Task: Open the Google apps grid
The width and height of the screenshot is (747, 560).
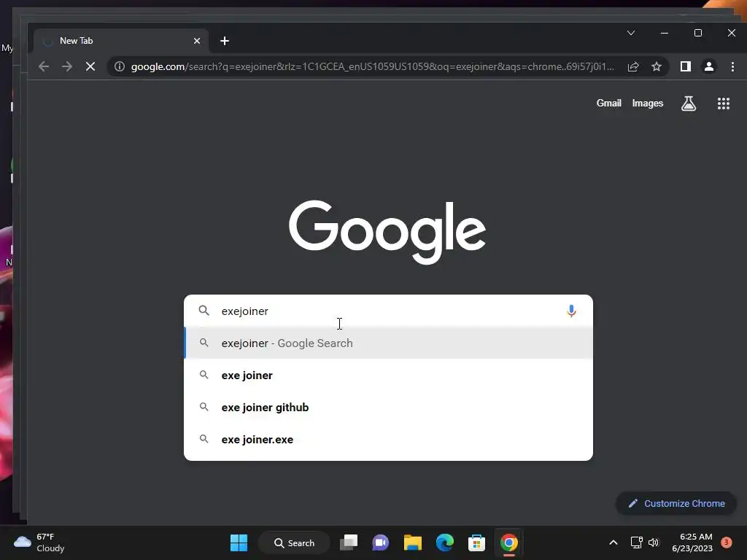Action: coord(724,104)
